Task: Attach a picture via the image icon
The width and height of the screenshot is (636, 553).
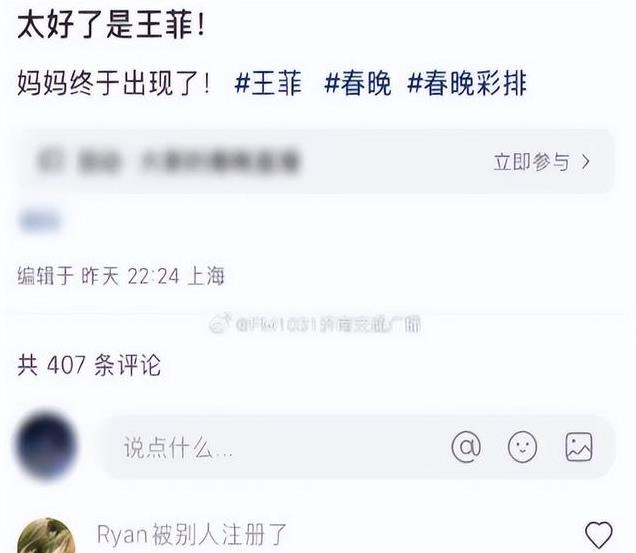Action: coord(579,447)
